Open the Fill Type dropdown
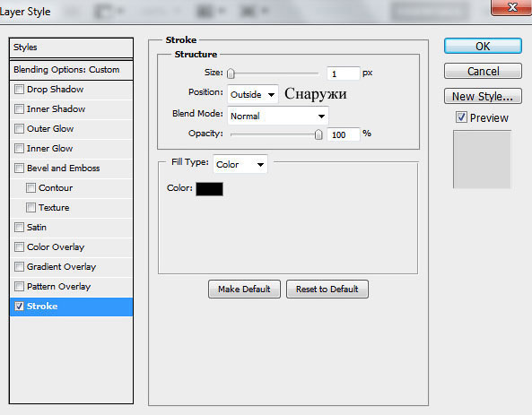 pos(240,164)
